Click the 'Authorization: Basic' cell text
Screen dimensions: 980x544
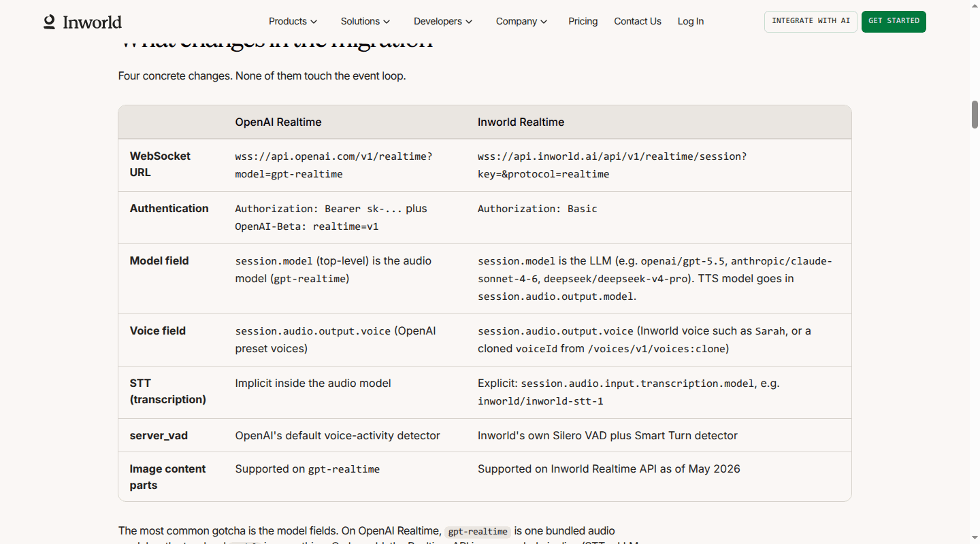coord(538,209)
